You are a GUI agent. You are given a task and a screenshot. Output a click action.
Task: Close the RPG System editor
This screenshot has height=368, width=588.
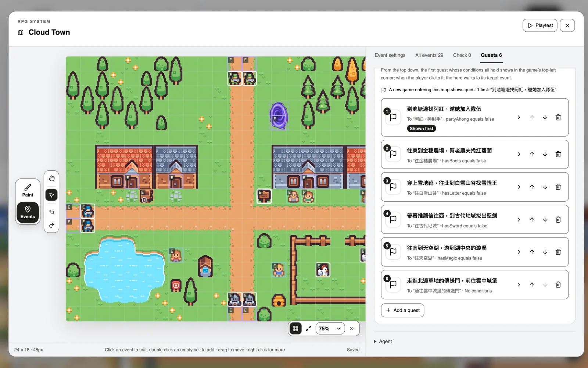pyautogui.click(x=567, y=25)
